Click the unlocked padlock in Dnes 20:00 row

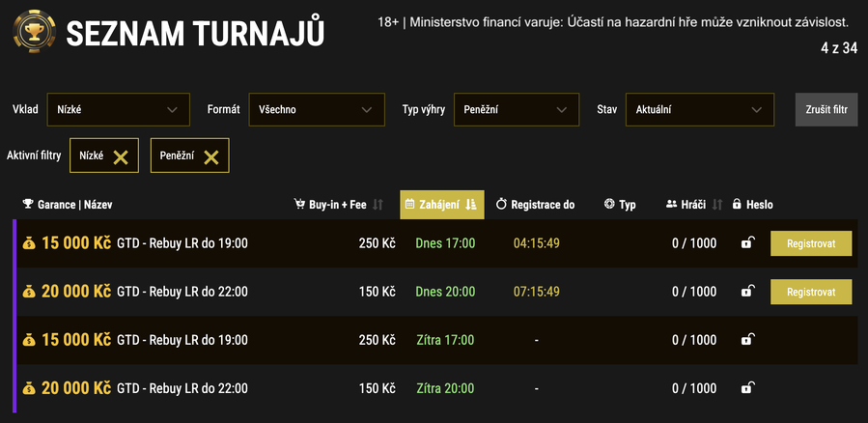pyautogui.click(x=748, y=292)
